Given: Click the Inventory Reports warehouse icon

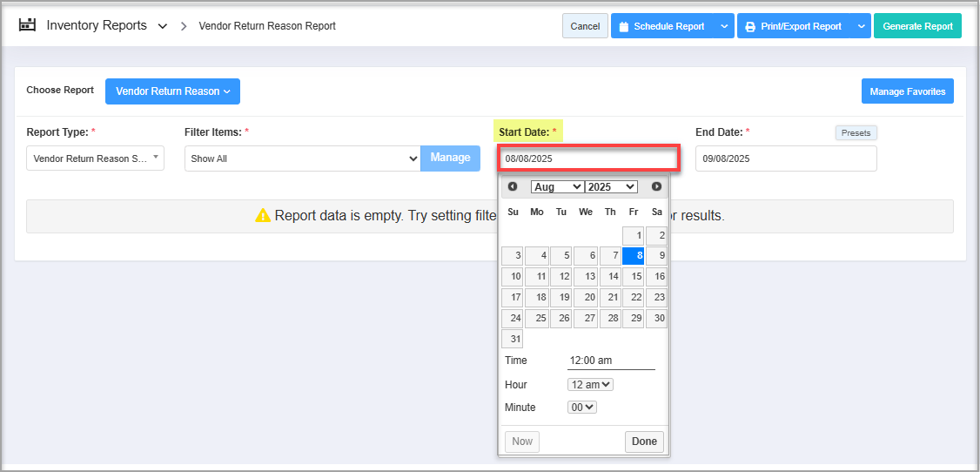Looking at the screenshot, I should tap(27, 25).
